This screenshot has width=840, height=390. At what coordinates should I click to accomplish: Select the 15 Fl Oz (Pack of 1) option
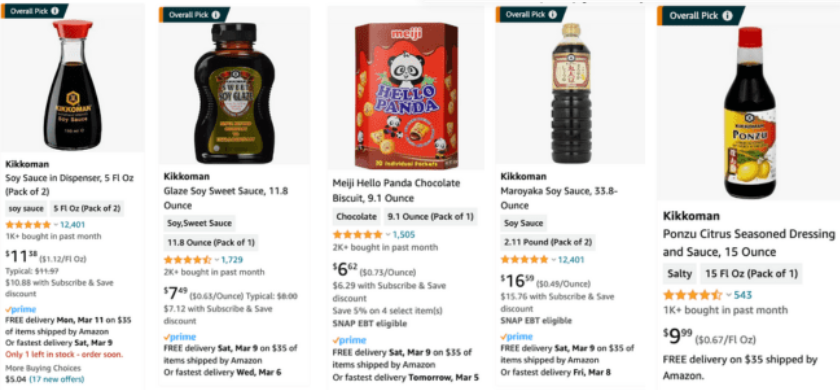click(751, 274)
